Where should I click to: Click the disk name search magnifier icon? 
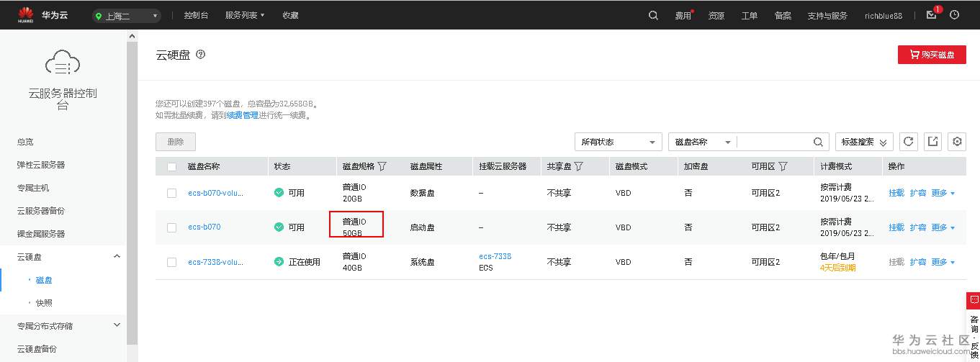(818, 142)
